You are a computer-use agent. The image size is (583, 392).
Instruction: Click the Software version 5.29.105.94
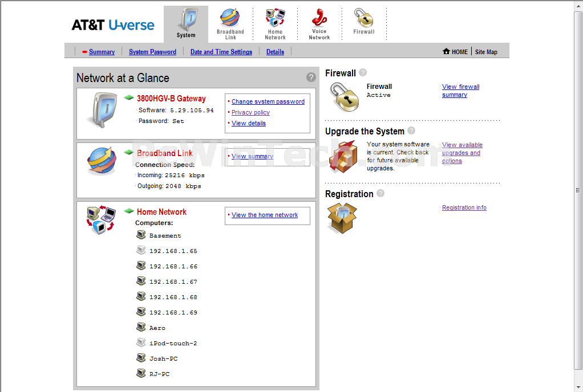192,111
